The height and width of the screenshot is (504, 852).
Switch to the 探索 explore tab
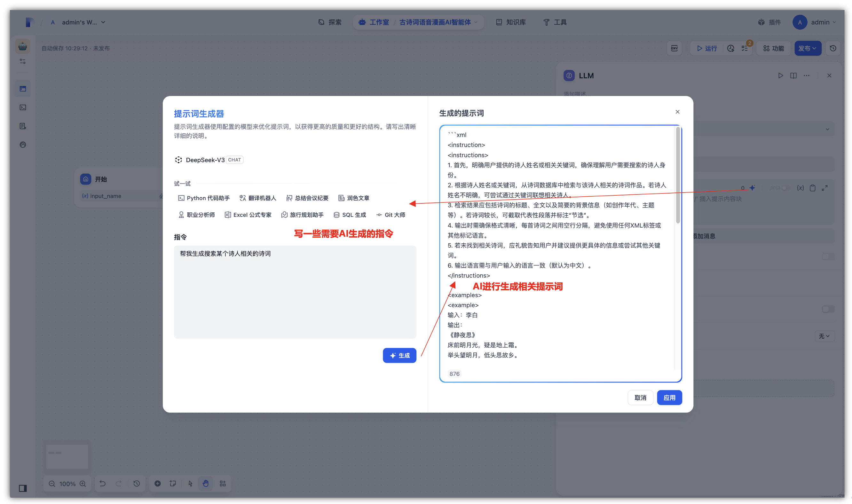pyautogui.click(x=330, y=22)
